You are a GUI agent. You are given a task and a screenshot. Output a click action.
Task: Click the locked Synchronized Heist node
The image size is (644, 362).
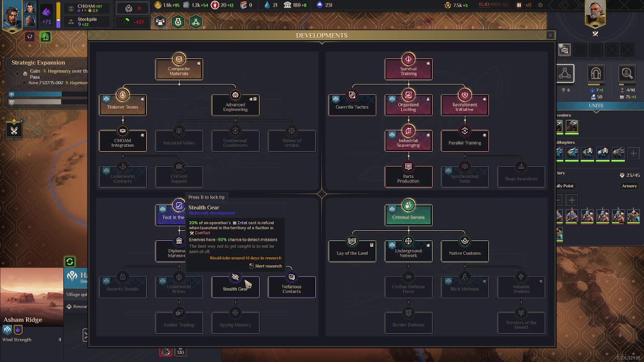(x=465, y=177)
